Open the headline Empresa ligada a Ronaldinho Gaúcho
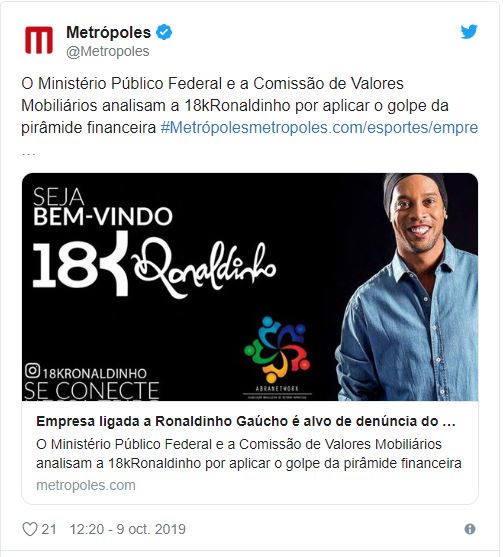503x557 pixels. click(246, 421)
